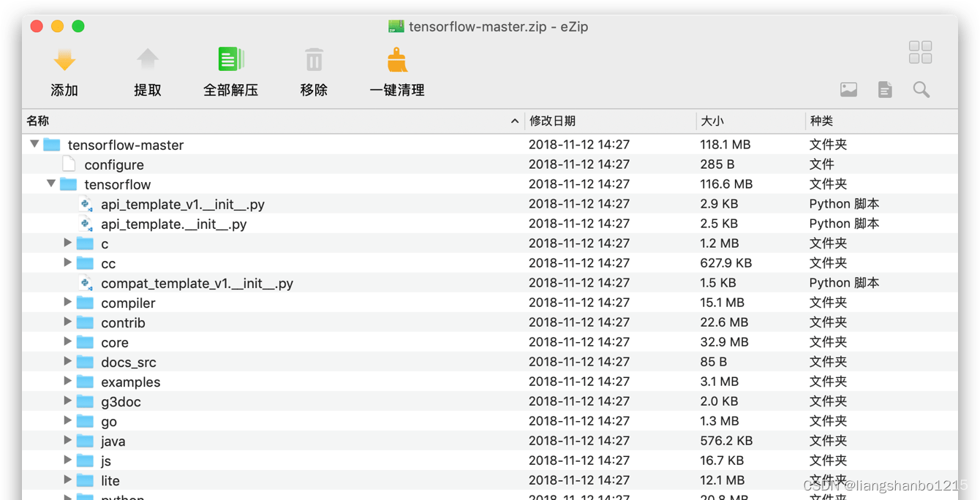Click the folder icon for contrib
980x500 pixels.
click(85, 322)
